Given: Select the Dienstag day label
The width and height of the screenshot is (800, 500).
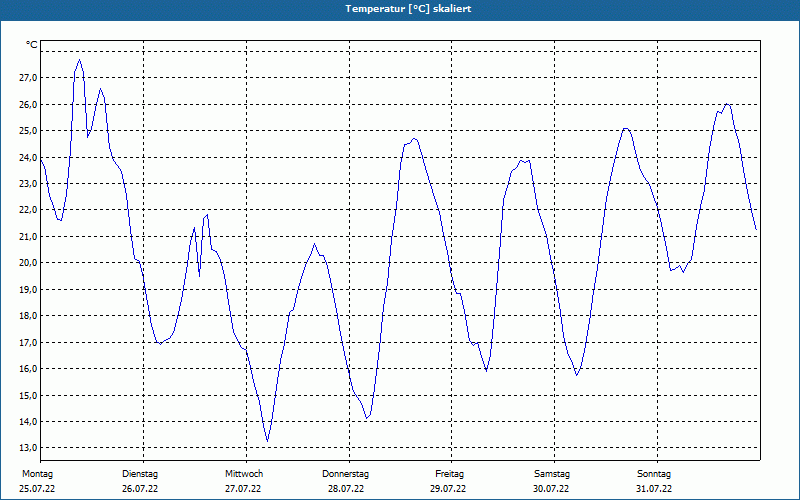Looking at the screenshot, I should coord(140,474).
